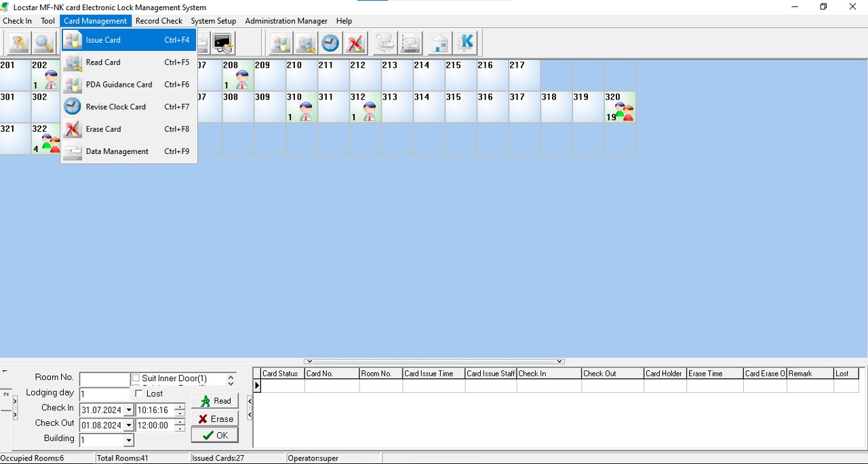
Task: Click the Card Issue Time column header
Action: pyautogui.click(x=433, y=374)
